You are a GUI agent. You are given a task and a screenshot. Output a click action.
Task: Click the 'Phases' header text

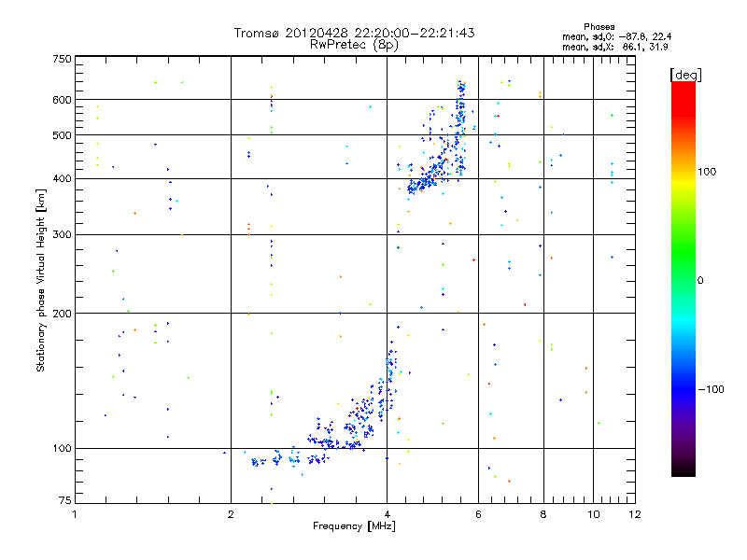click(599, 27)
